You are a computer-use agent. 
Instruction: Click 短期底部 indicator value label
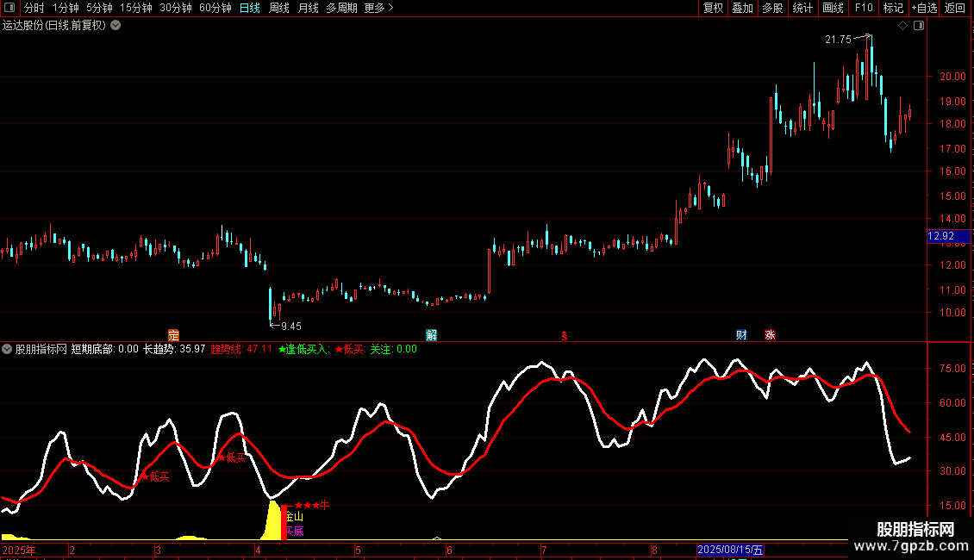coord(105,349)
